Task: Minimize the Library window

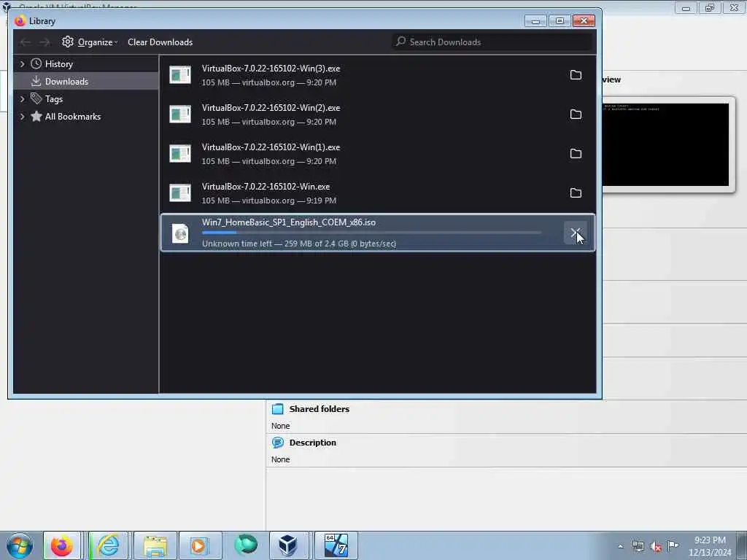Action: coord(535,21)
